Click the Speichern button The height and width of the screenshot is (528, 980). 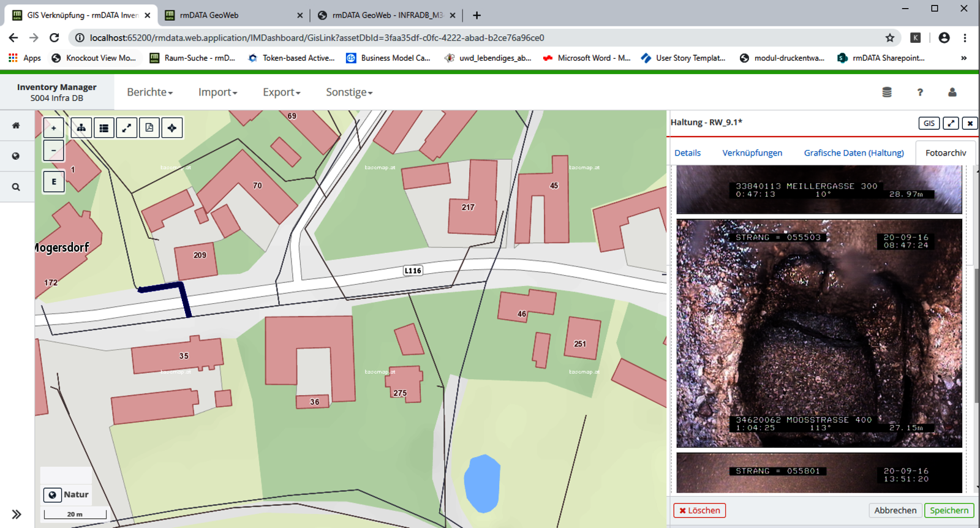pos(949,510)
